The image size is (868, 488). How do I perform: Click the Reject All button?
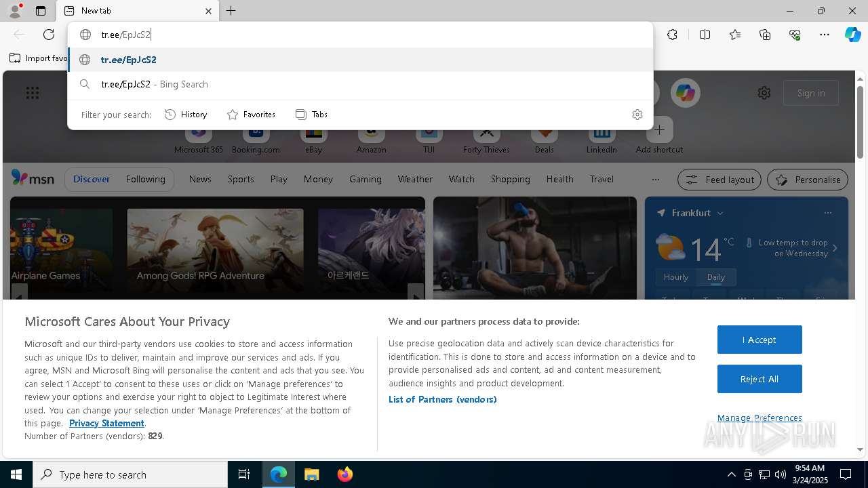(x=759, y=379)
